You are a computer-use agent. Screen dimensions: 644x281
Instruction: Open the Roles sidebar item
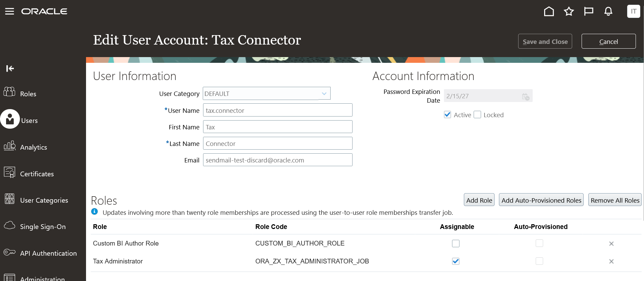tap(28, 94)
